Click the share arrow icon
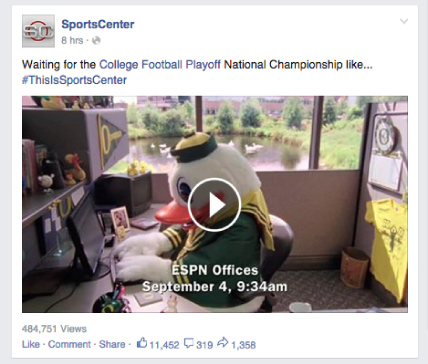428x364 pixels. [223, 342]
